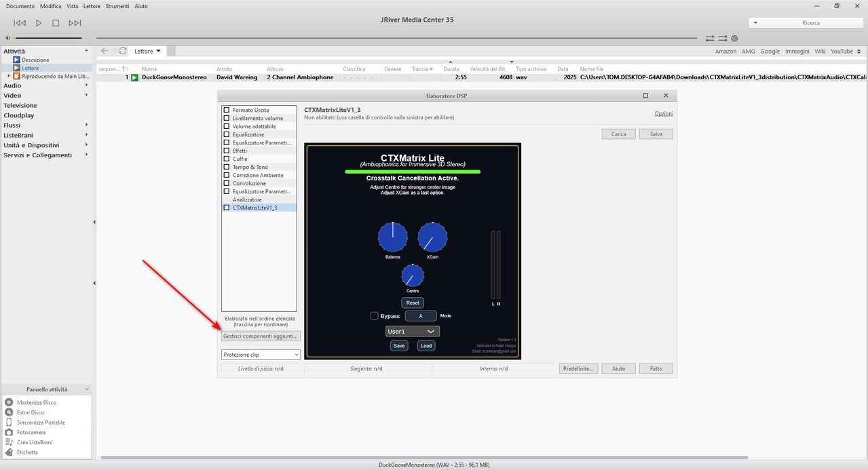Expand the ListeBrani sidebar section
Image resolution: width=868 pixels, height=470 pixels.
[86, 135]
